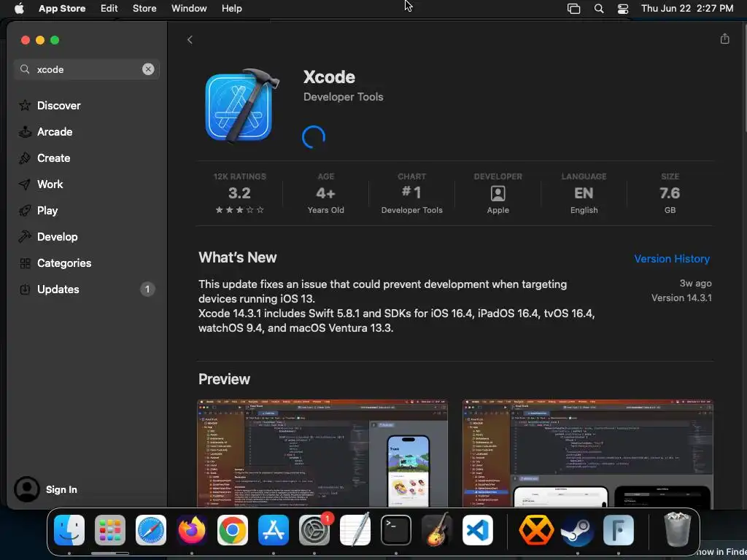Viewport: 747px width, 560px height.
Task: Open the Window menu
Action: (189, 8)
